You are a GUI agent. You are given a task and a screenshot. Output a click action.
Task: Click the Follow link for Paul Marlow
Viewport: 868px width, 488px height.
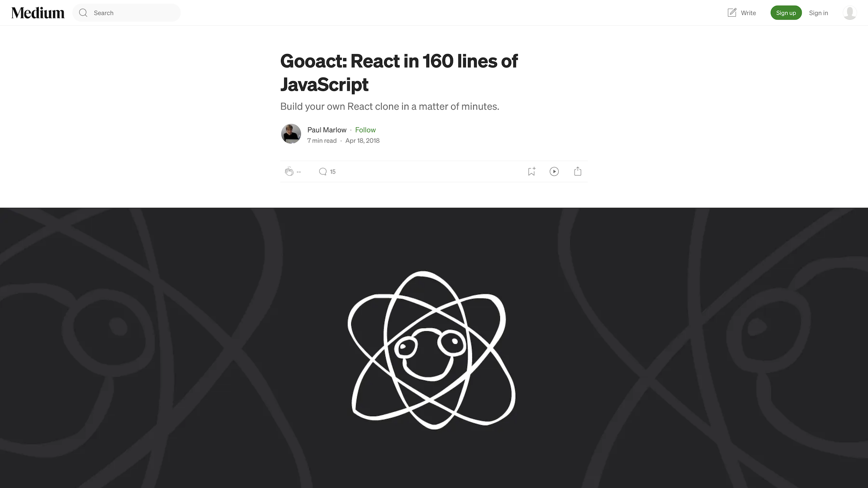[x=365, y=129]
